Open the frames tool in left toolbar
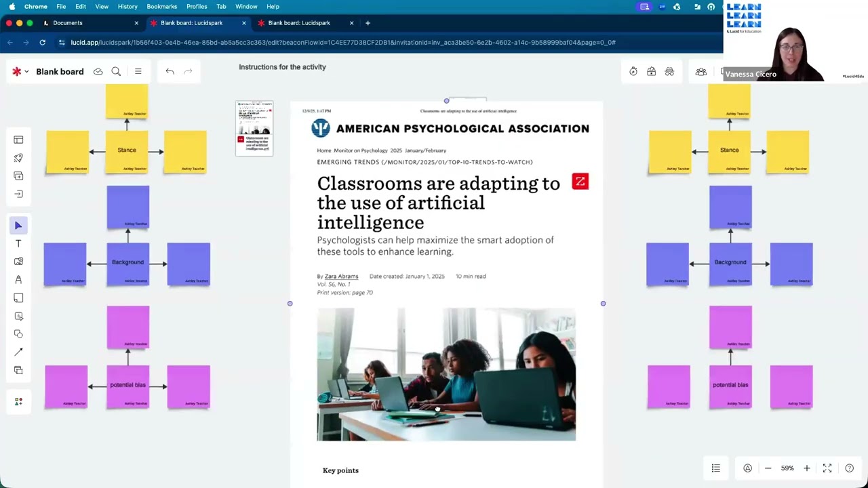This screenshot has width=868, height=488. coord(18,370)
